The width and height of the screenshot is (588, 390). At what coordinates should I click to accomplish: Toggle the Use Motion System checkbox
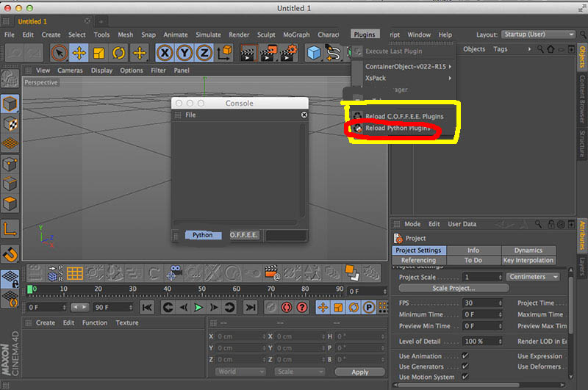tap(465, 377)
